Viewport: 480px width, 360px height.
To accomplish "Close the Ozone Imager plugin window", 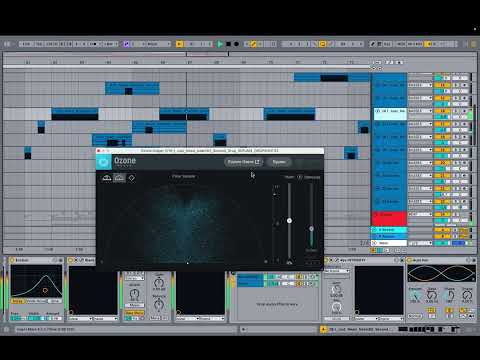I will pos(99,151).
